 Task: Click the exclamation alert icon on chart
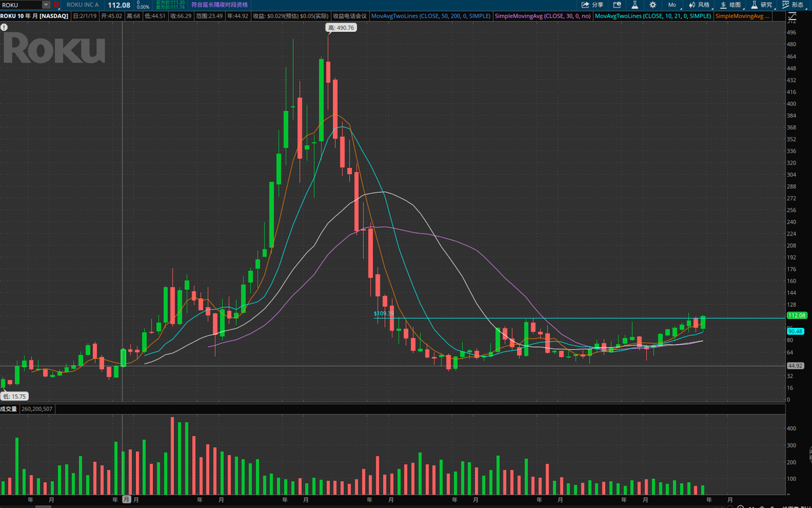5,28
